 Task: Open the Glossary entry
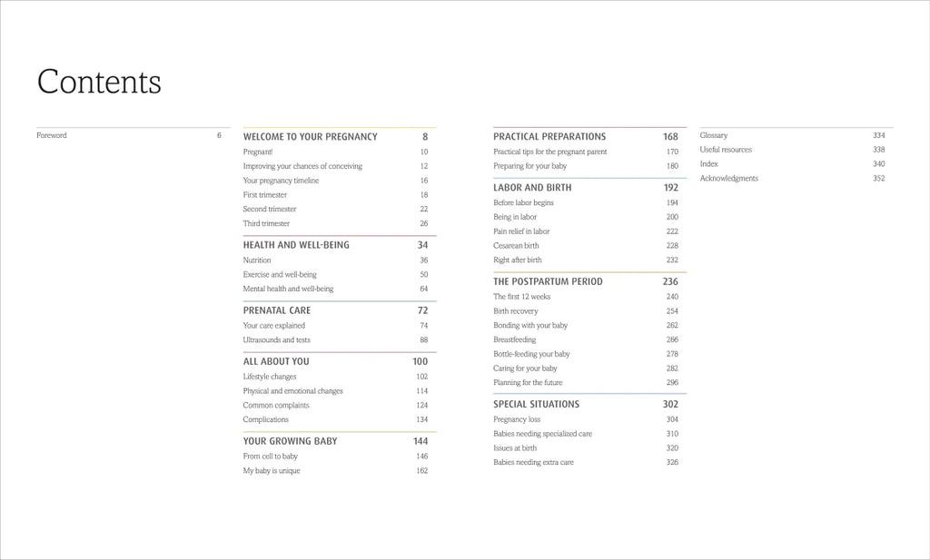(714, 135)
